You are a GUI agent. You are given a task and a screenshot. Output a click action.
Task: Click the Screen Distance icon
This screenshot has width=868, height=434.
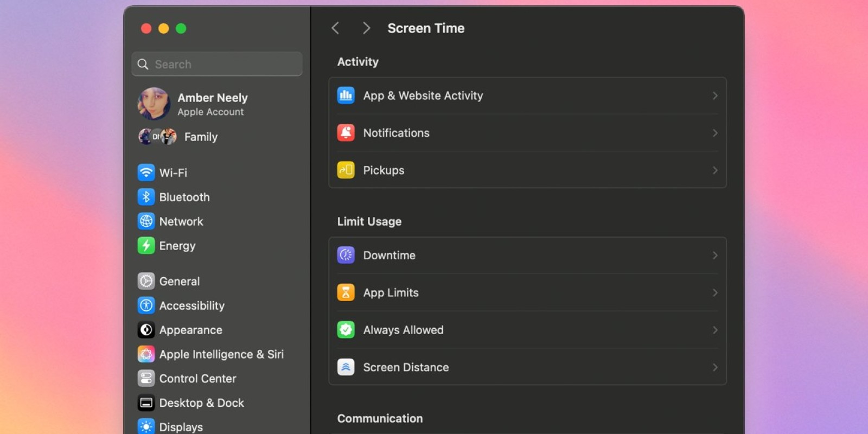coord(346,367)
